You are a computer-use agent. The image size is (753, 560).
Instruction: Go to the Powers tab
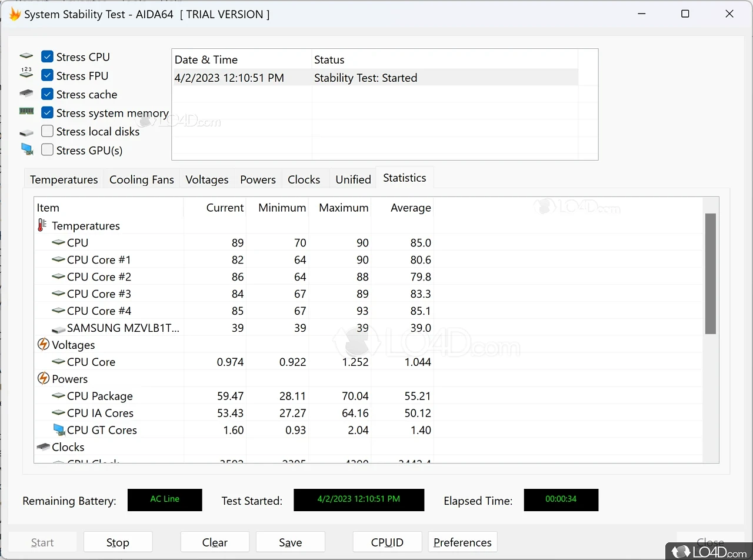(258, 179)
